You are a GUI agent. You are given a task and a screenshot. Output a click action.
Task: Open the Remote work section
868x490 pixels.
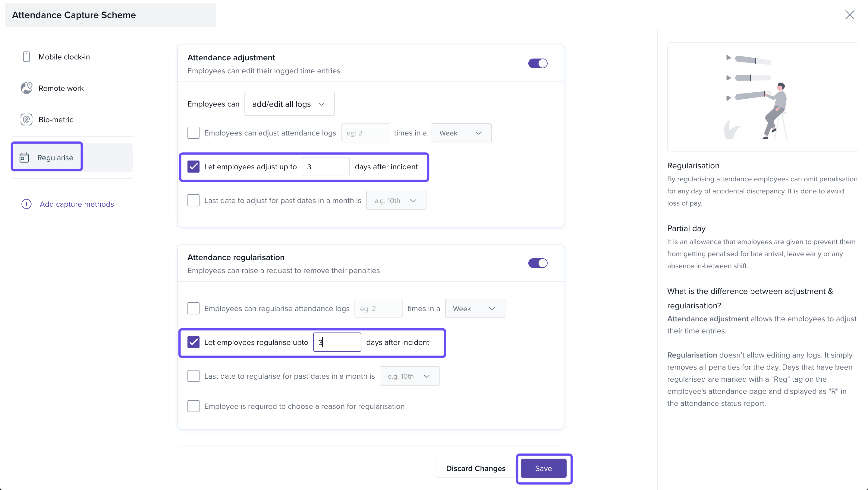(x=61, y=88)
